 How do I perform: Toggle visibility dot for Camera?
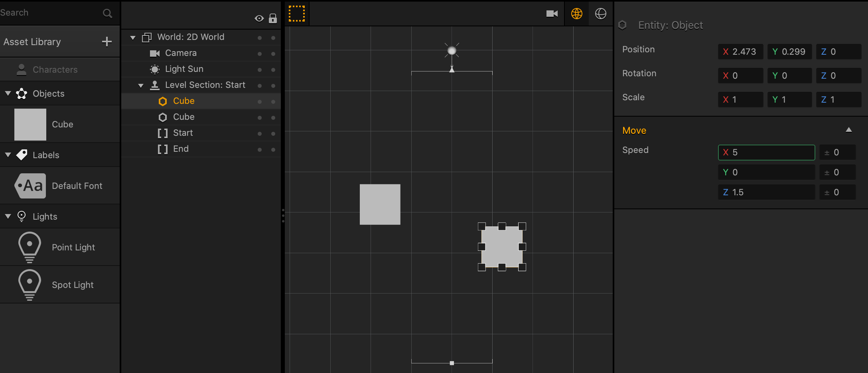260,54
